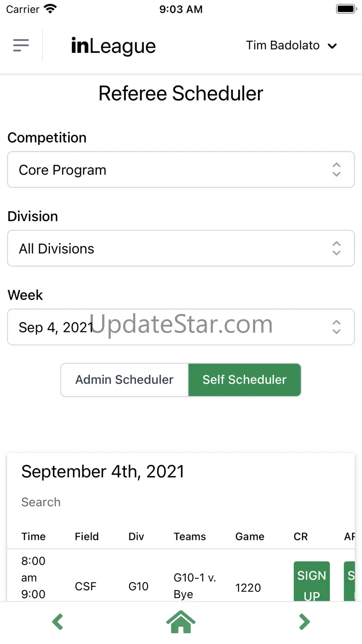The height and width of the screenshot is (644, 362).
Task: Navigate back with left arrow
Action: click(58, 622)
